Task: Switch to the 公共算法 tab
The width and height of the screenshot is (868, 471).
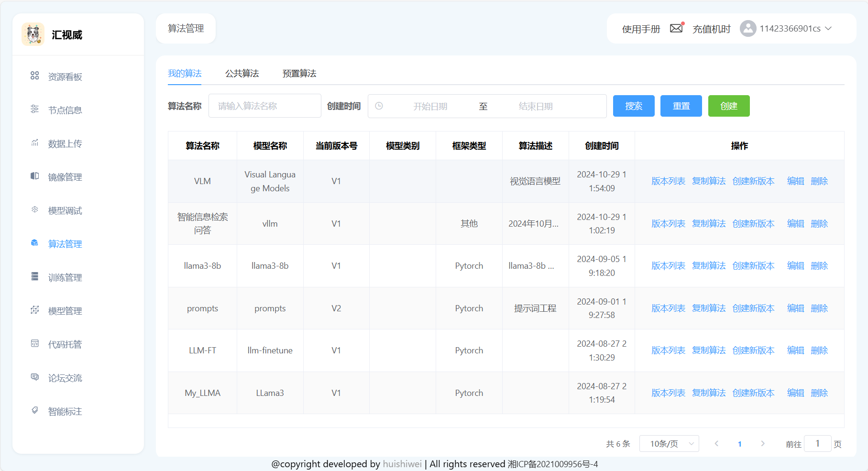Action: click(242, 74)
